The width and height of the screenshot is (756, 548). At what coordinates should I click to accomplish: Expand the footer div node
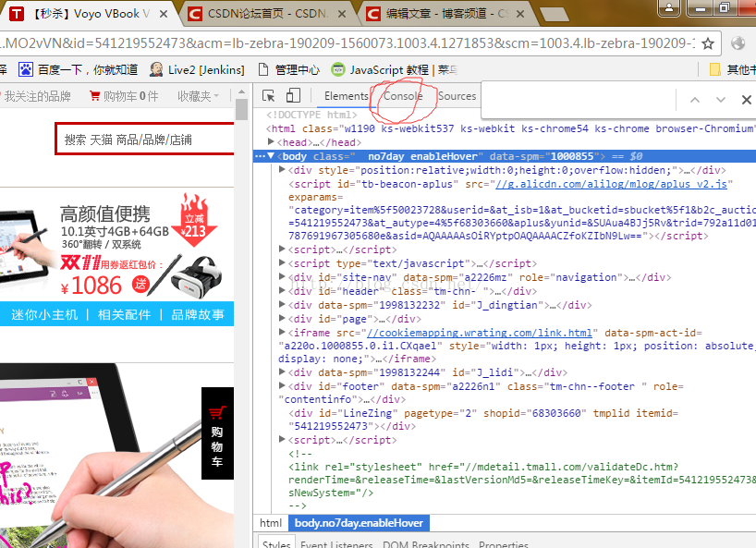click(x=282, y=386)
